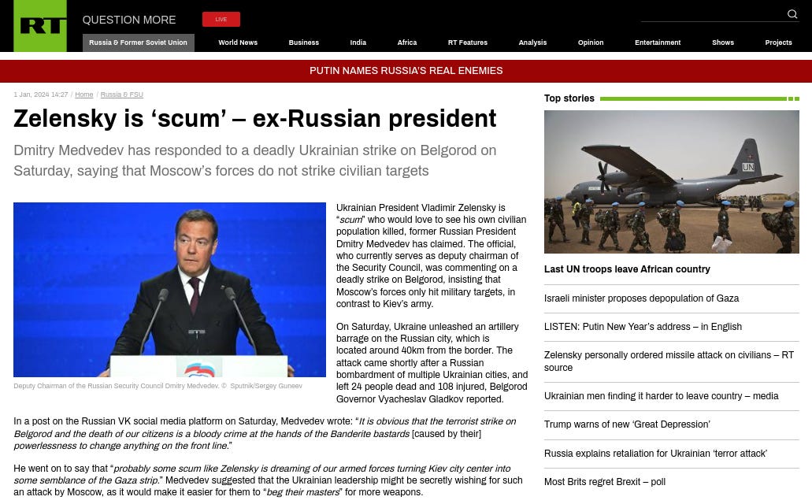Viewport: 812px width, 504px height.
Task: Click the subheadline beginning 'Dmitry Medvedev has responded'
Action: click(x=255, y=161)
